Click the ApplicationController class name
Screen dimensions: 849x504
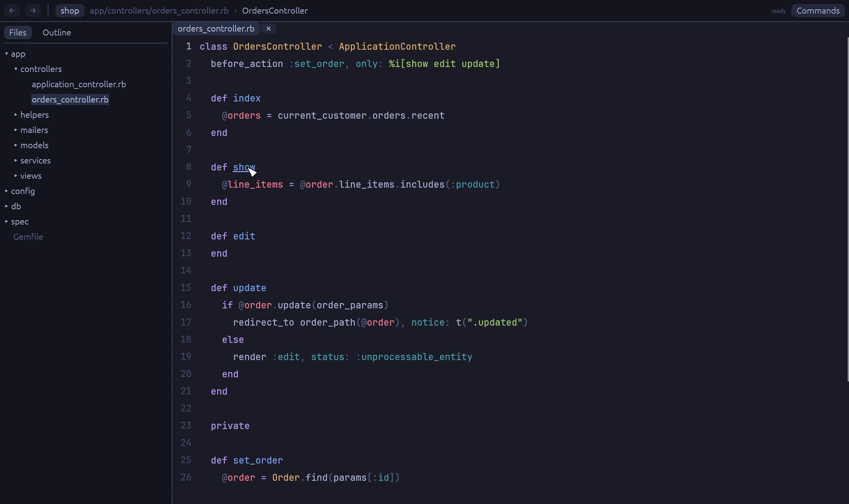(x=397, y=46)
